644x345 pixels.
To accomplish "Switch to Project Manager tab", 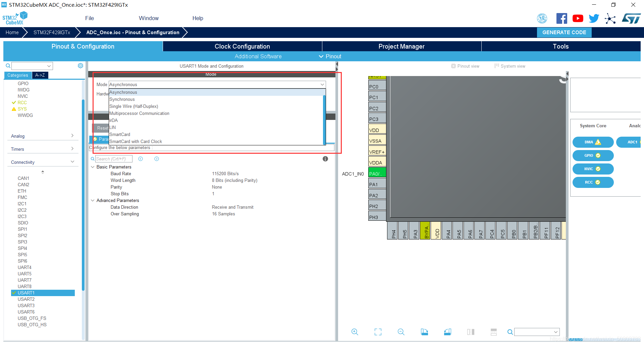I will point(401,46).
